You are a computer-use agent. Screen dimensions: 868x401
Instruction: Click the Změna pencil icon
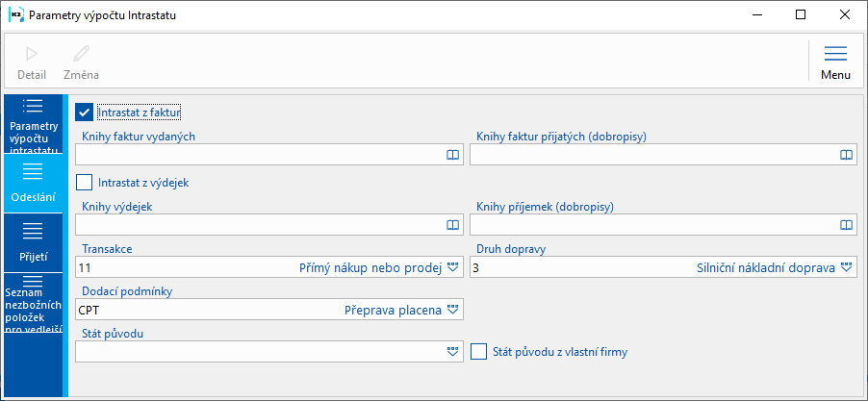81,54
